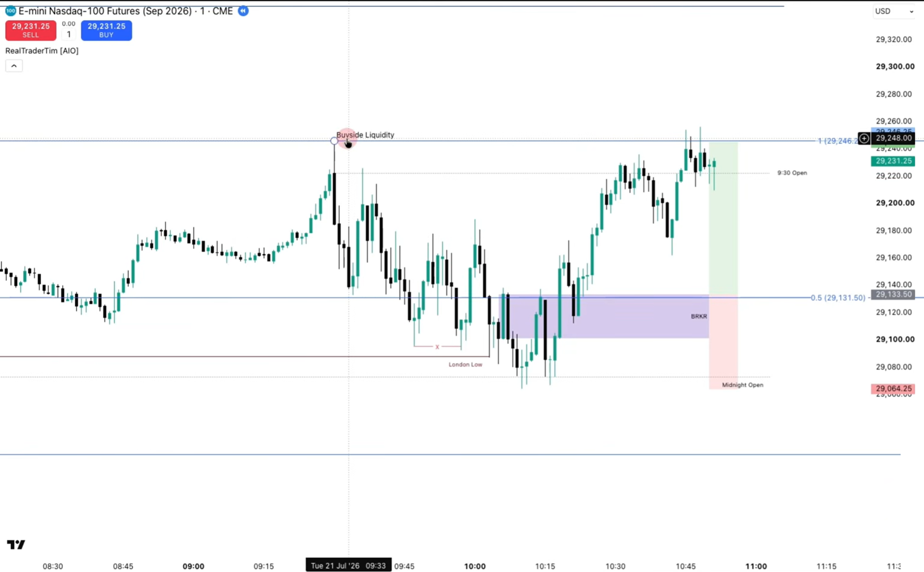Click the Nasdaq-100 symbol logo icon

coord(10,11)
